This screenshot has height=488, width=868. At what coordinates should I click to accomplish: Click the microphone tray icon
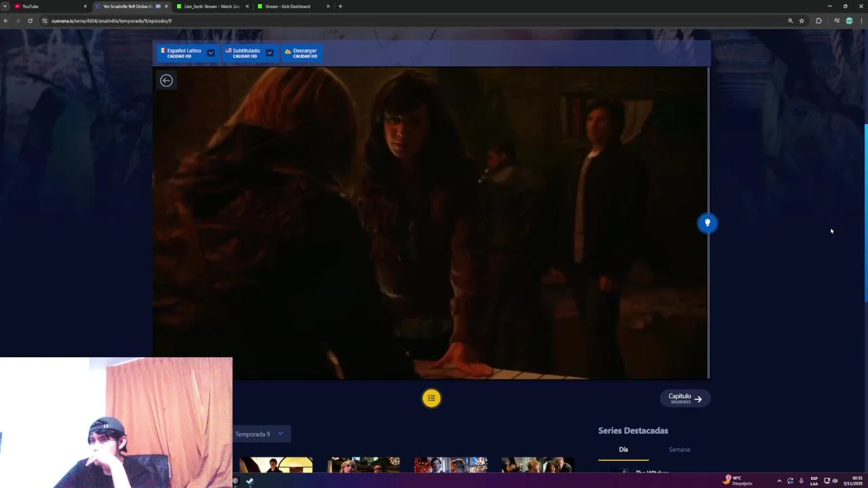click(x=801, y=481)
